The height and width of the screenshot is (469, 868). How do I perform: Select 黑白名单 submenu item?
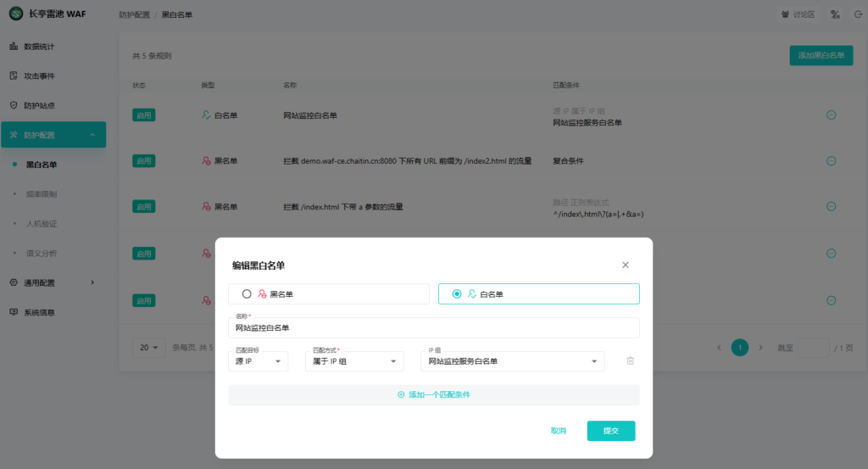(x=42, y=165)
